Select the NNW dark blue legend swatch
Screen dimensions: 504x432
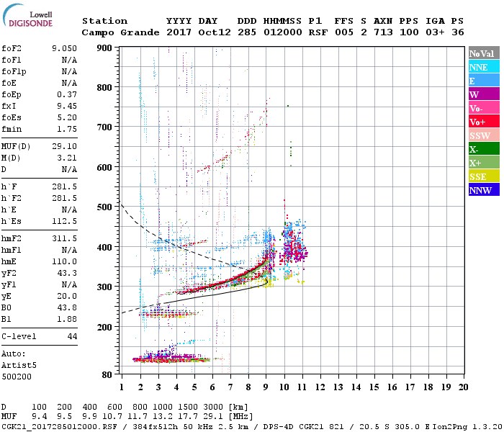click(x=484, y=190)
